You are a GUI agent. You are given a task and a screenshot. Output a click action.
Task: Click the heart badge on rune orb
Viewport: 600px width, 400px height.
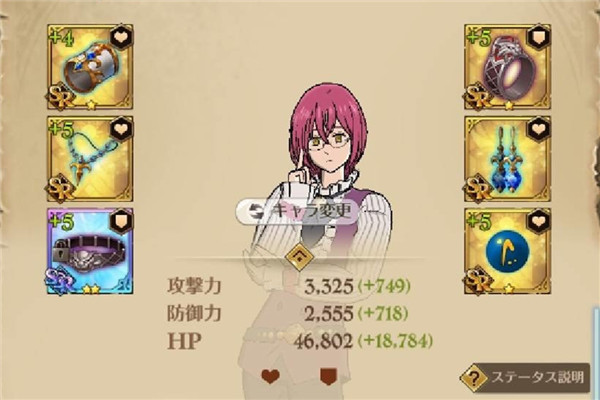coord(539,221)
